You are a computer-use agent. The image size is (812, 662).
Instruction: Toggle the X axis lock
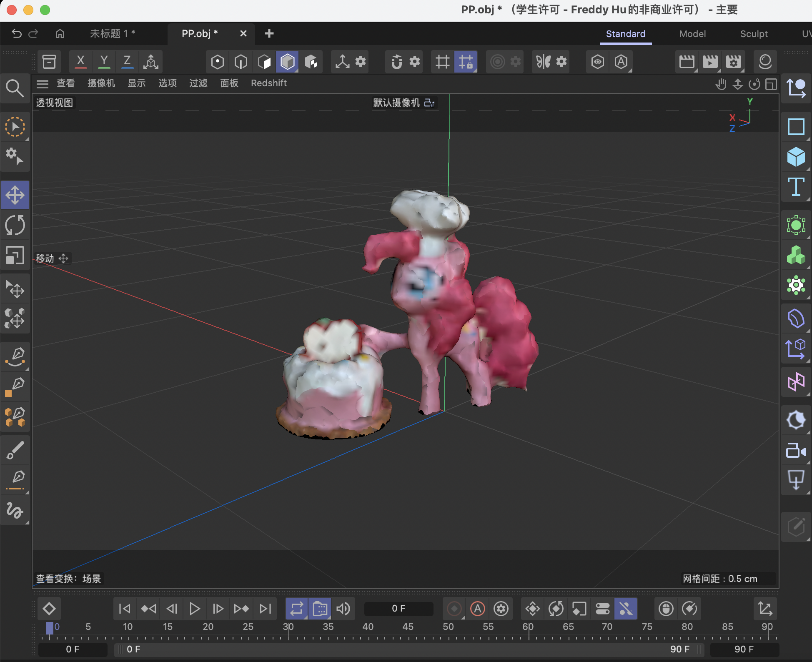click(80, 61)
